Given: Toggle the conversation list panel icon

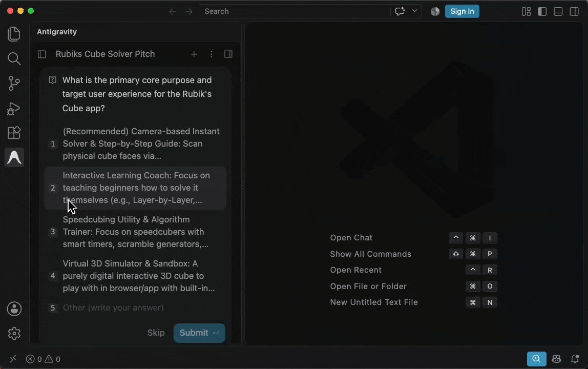Looking at the screenshot, I should 42,54.
